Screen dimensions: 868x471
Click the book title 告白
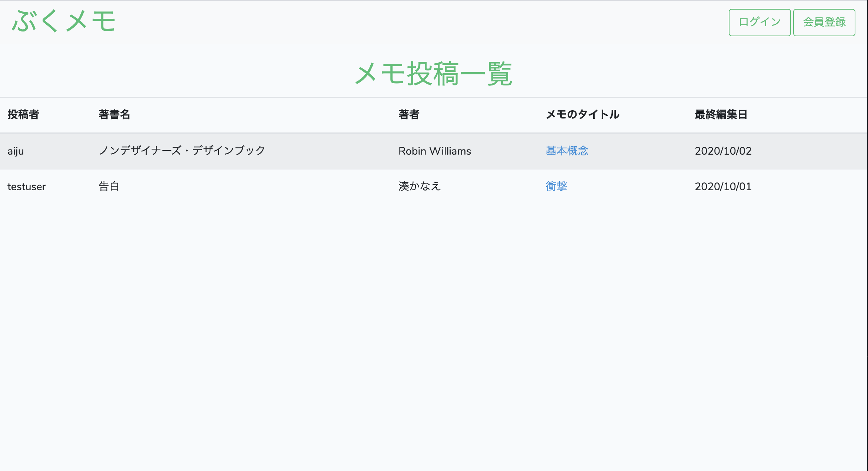pos(109,186)
